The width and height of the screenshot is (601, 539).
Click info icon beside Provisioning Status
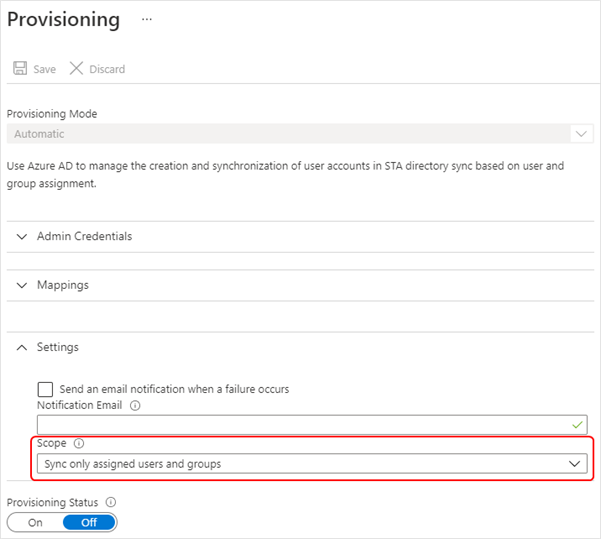tap(111, 502)
